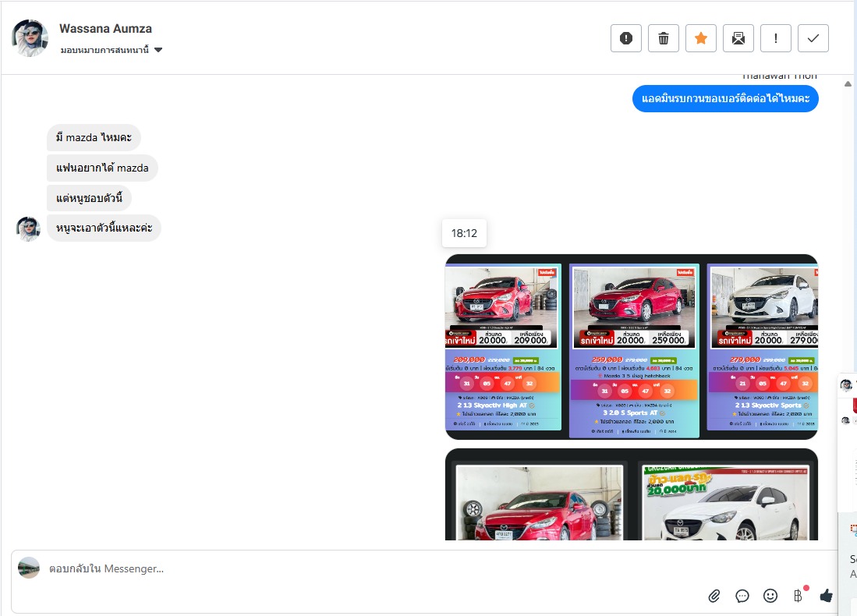Select message 'มี mazda ไหมคะ'
The height and width of the screenshot is (616, 857).
click(94, 138)
